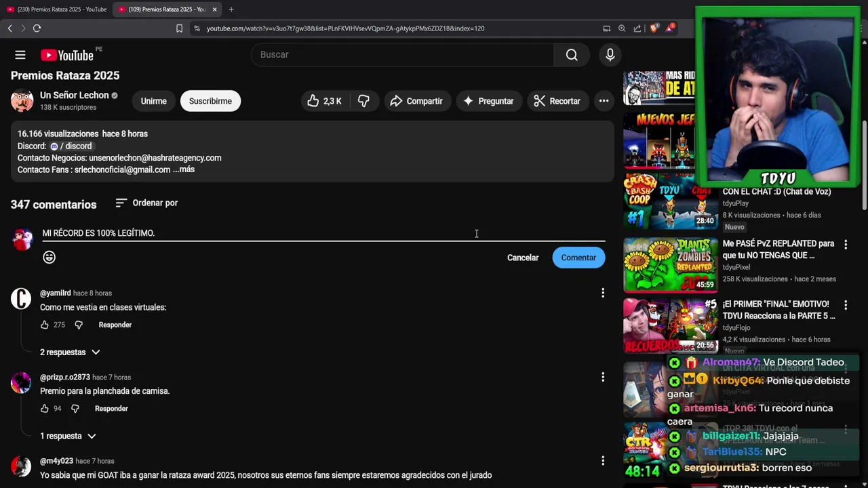Like the video with thumbs up

click(324, 101)
